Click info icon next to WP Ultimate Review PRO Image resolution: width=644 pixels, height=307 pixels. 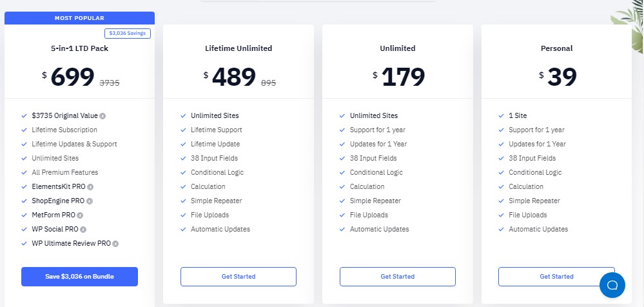tap(116, 244)
